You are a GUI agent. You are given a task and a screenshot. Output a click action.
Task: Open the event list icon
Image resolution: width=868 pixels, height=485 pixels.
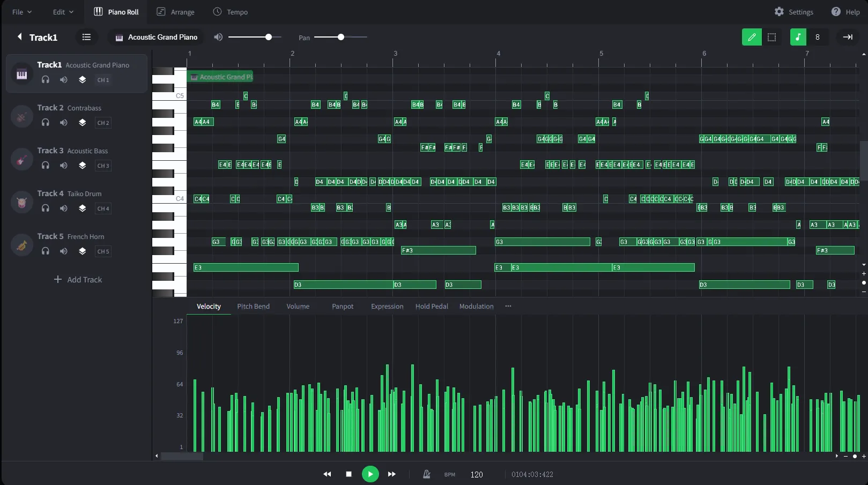86,37
